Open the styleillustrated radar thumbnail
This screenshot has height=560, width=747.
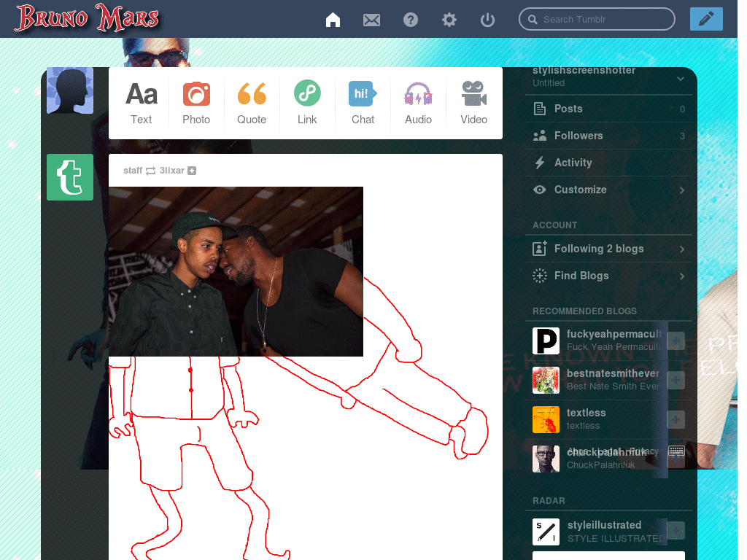(546, 532)
